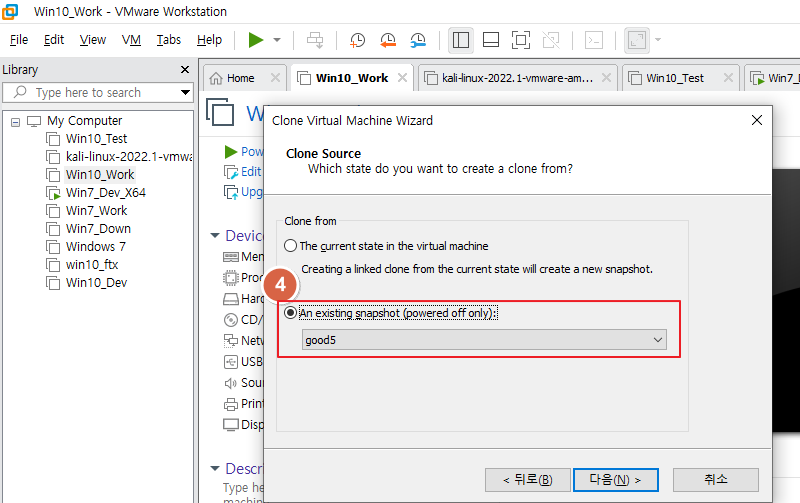Click the Power on VM link icon
Viewport: 800px width, 503px height.
pos(231,152)
